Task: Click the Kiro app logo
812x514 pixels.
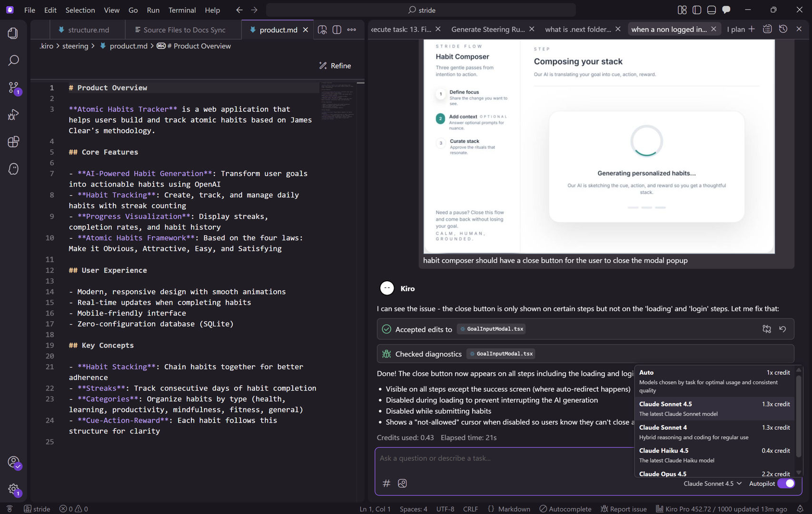Action: pos(10,10)
